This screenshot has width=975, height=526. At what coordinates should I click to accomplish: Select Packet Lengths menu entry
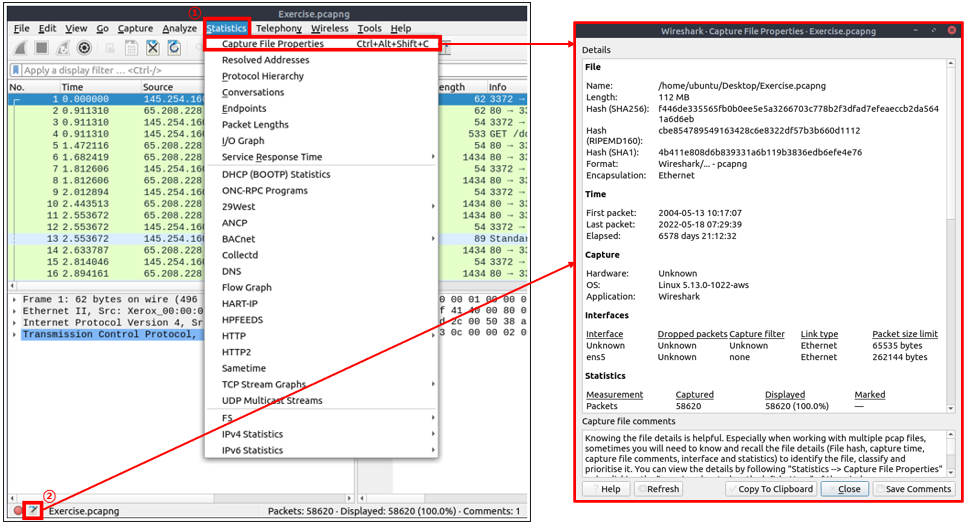click(321, 125)
